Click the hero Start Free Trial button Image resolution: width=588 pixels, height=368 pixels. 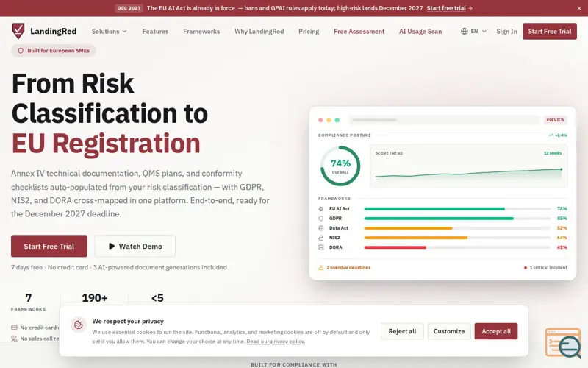pos(49,247)
